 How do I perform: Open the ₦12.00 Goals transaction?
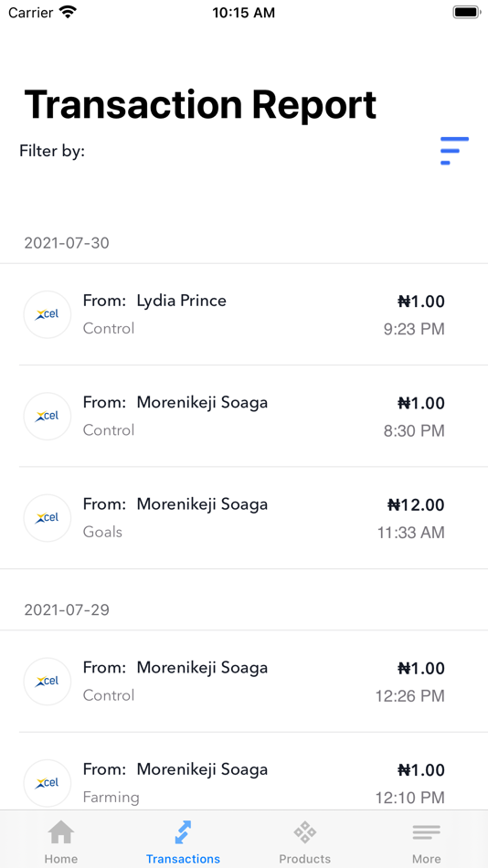pyautogui.click(x=244, y=518)
